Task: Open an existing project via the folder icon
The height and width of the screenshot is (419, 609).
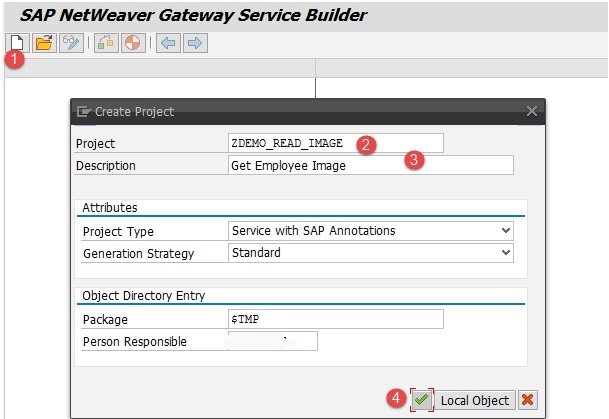Action: pyautogui.click(x=44, y=43)
